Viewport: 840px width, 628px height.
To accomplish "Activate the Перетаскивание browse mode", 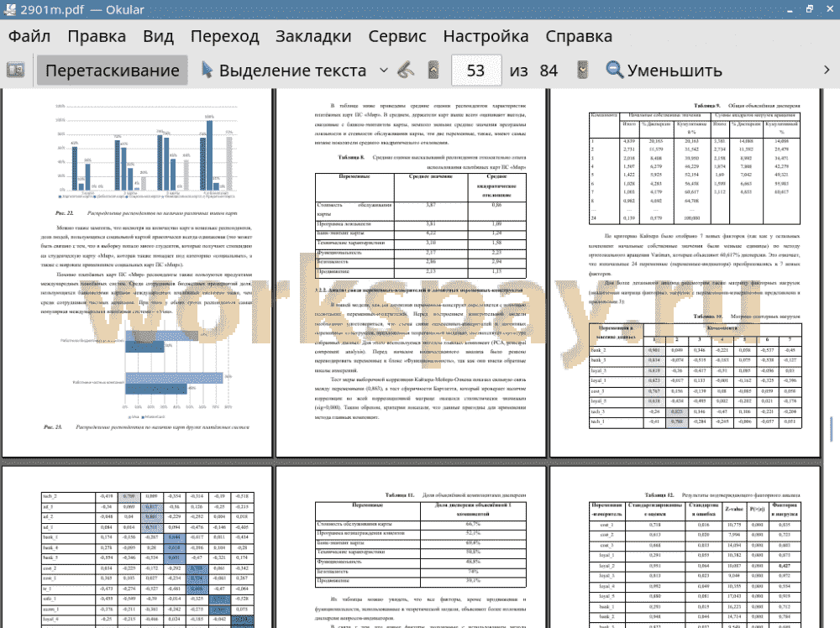I will [112, 71].
